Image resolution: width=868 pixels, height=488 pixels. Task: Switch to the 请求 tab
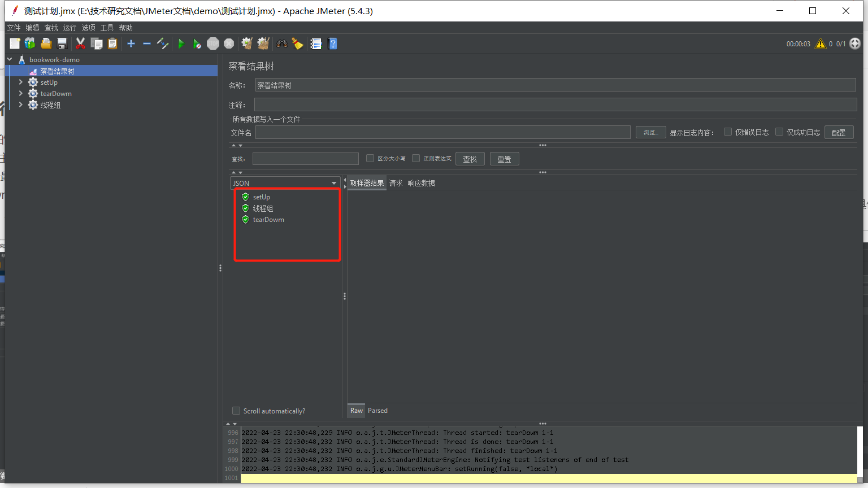tap(396, 183)
